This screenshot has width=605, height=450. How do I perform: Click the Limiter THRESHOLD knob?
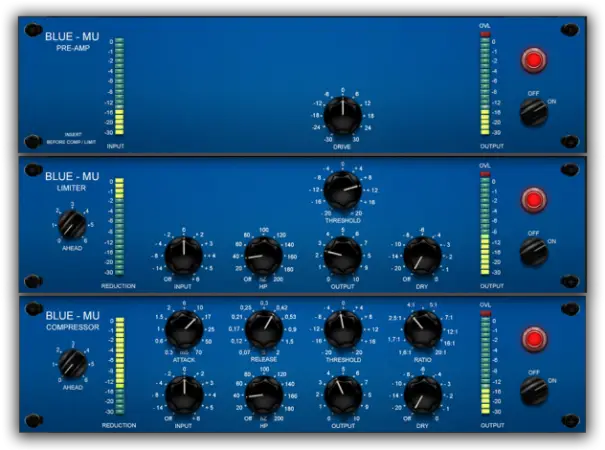click(342, 187)
